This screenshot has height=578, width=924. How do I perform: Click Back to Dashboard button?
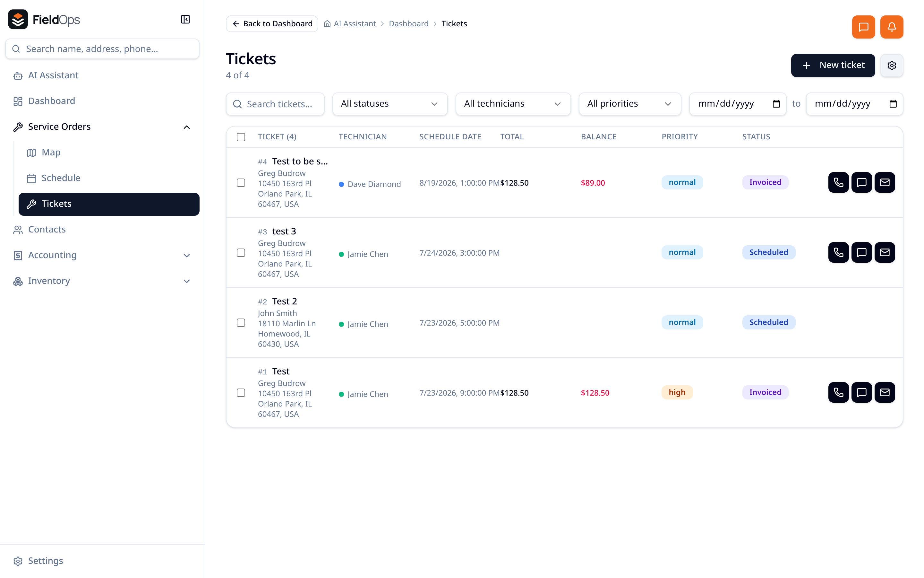pyautogui.click(x=272, y=24)
